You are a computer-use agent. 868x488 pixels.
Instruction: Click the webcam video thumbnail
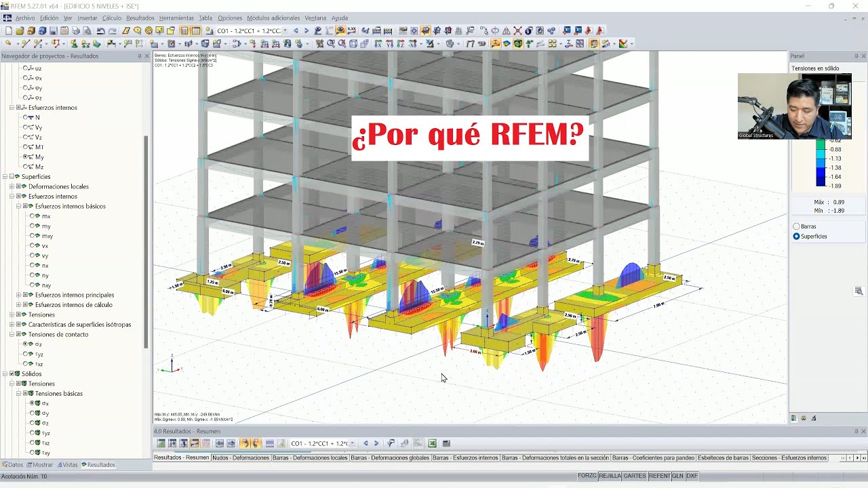[794, 106]
